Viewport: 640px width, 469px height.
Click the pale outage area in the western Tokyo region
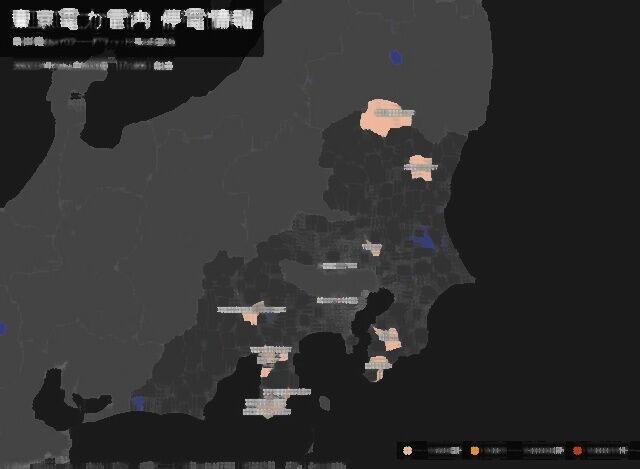tap(253, 314)
